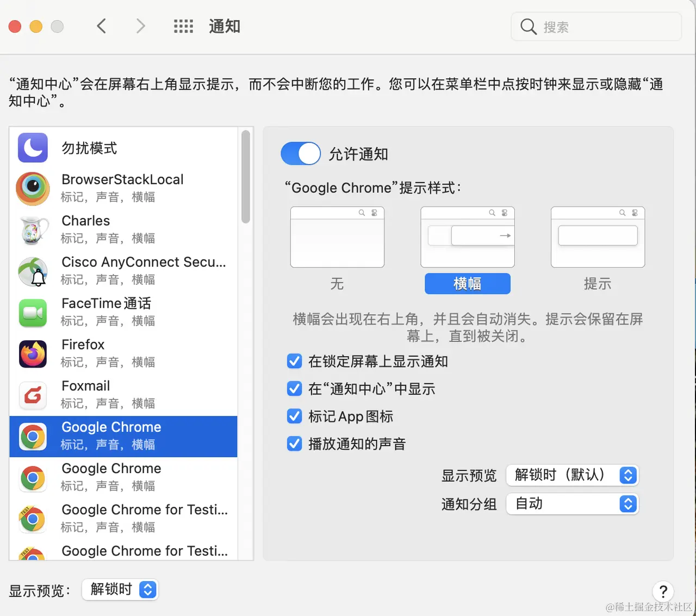696x616 pixels.
Task: Uncheck 标记 App 图标 checkbox
Action: click(x=294, y=416)
